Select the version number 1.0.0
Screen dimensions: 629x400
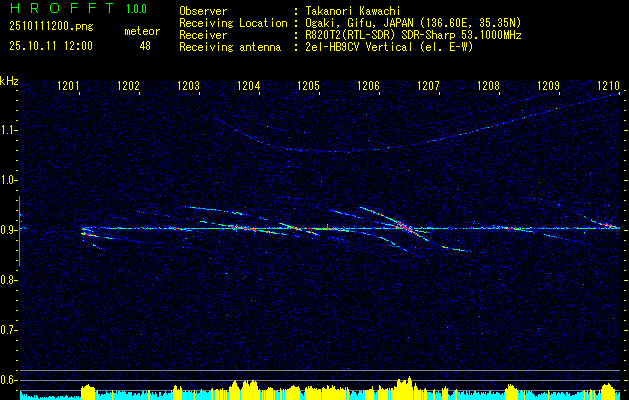(x=136, y=9)
